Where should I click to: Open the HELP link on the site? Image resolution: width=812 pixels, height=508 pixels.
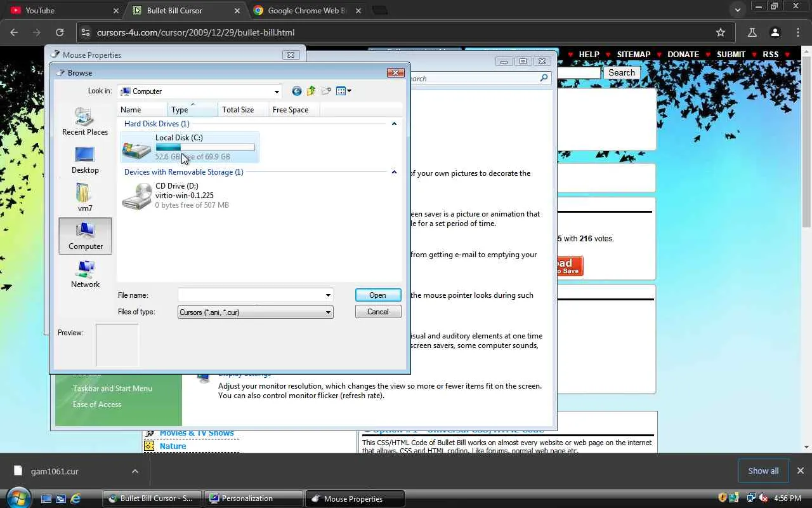pos(589,55)
